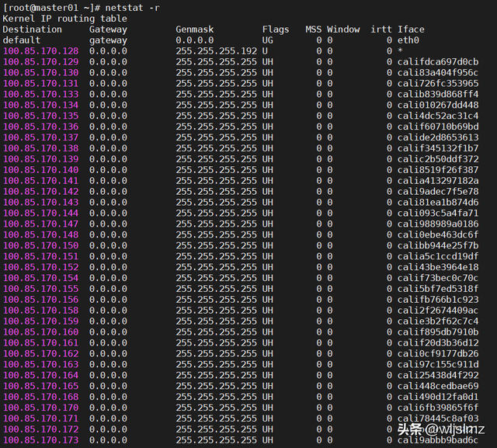Click interface cali9abbb9bad6c

pyautogui.click(x=438, y=439)
